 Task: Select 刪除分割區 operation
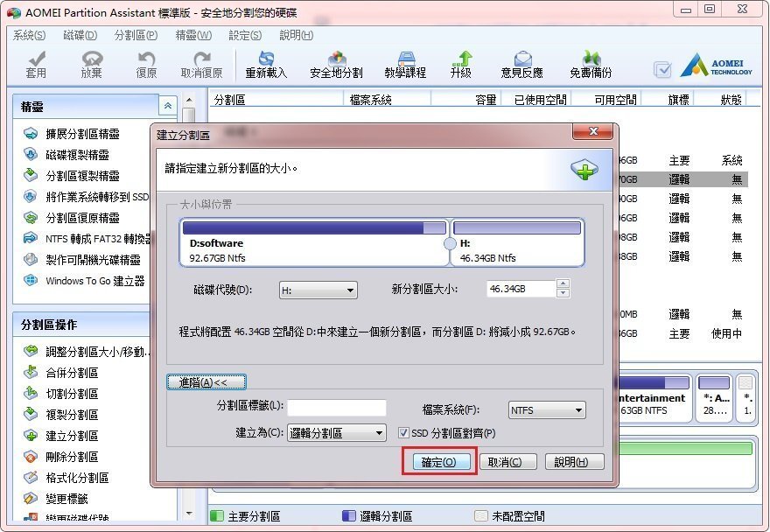(61, 457)
